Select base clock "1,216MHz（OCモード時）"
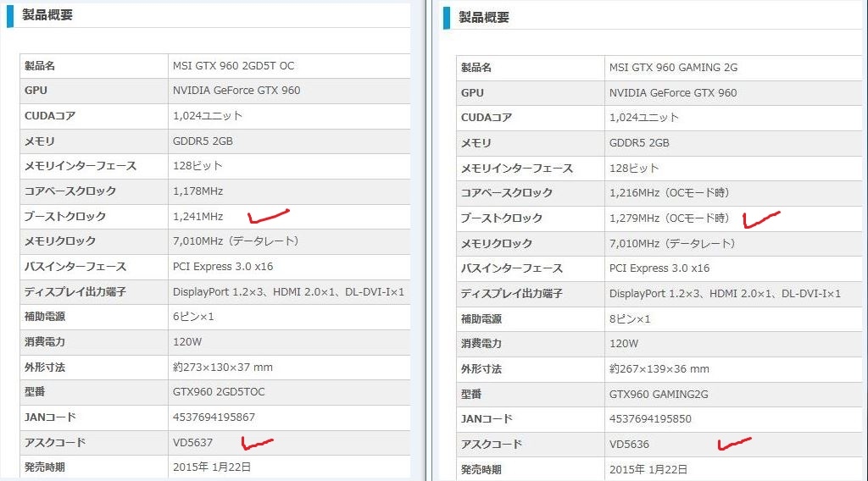868x481 pixels. 670,193
